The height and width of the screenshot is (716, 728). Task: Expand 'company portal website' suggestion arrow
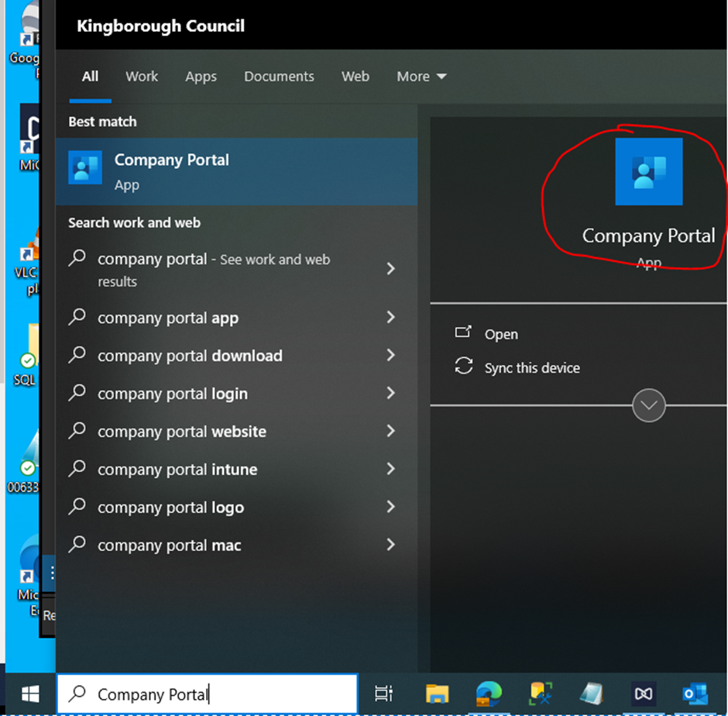[390, 431]
